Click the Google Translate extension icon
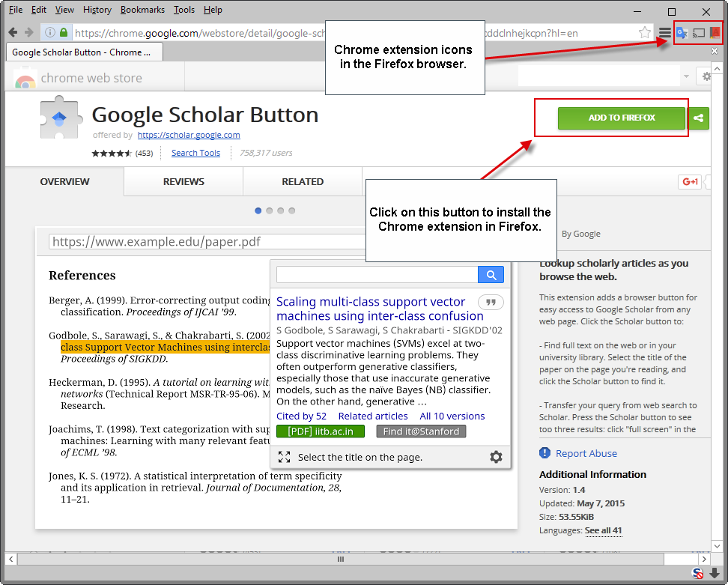The height and width of the screenshot is (585, 728). coord(682,32)
